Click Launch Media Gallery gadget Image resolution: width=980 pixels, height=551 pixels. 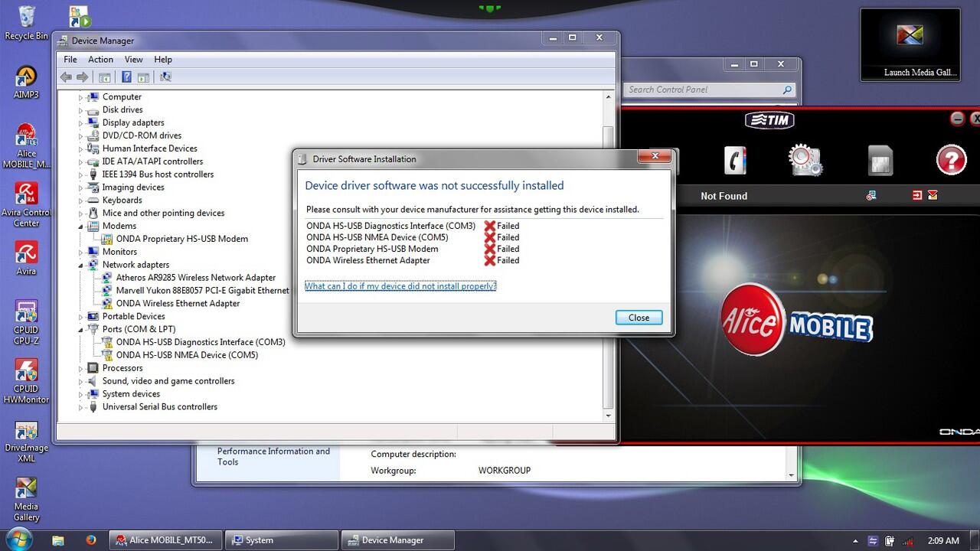pyautogui.click(x=910, y=44)
